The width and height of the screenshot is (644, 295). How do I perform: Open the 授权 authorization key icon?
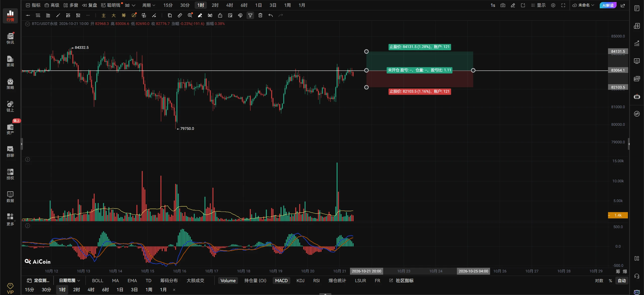click(x=10, y=174)
